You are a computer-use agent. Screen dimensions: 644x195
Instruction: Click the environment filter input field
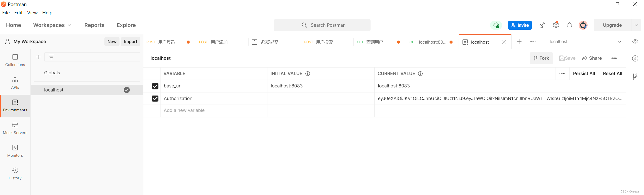pyautogui.click(x=92, y=57)
